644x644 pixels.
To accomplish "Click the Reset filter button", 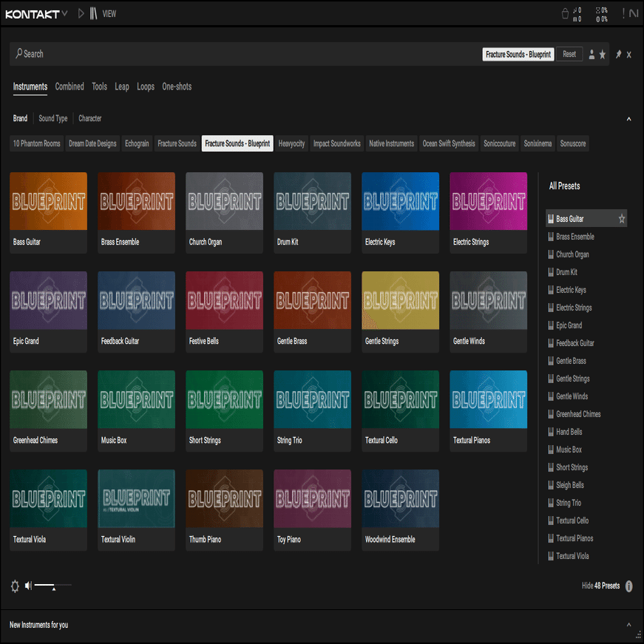I will tap(569, 54).
